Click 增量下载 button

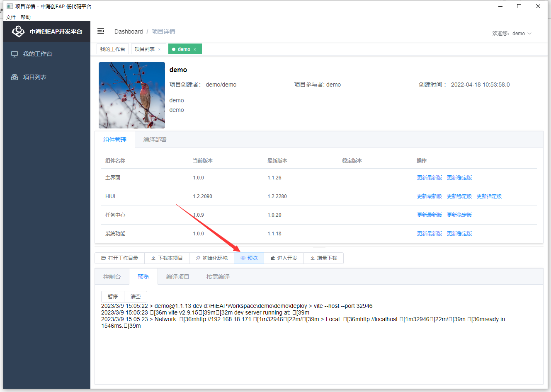323,258
